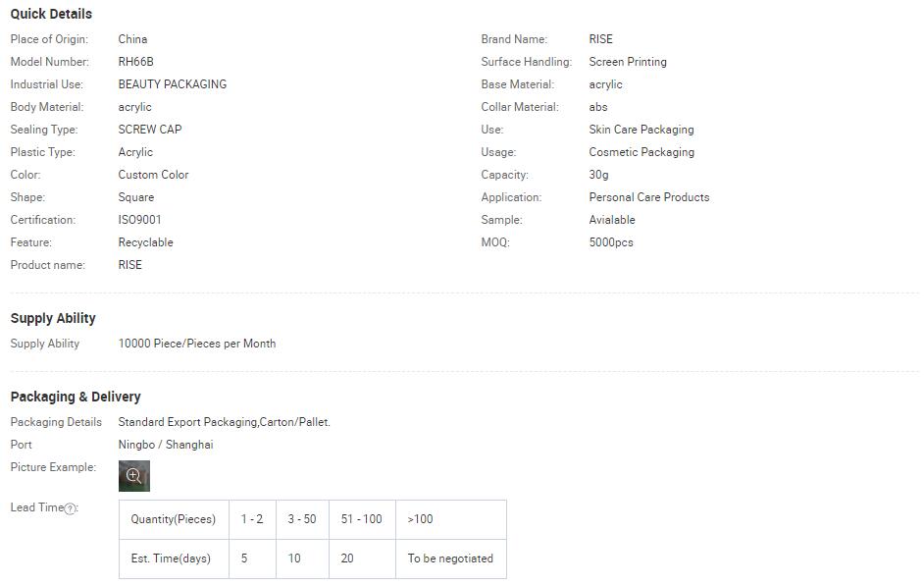Select the 51 - 100 quantity cell
Viewport: 924px width, 585px height.
pos(362,519)
